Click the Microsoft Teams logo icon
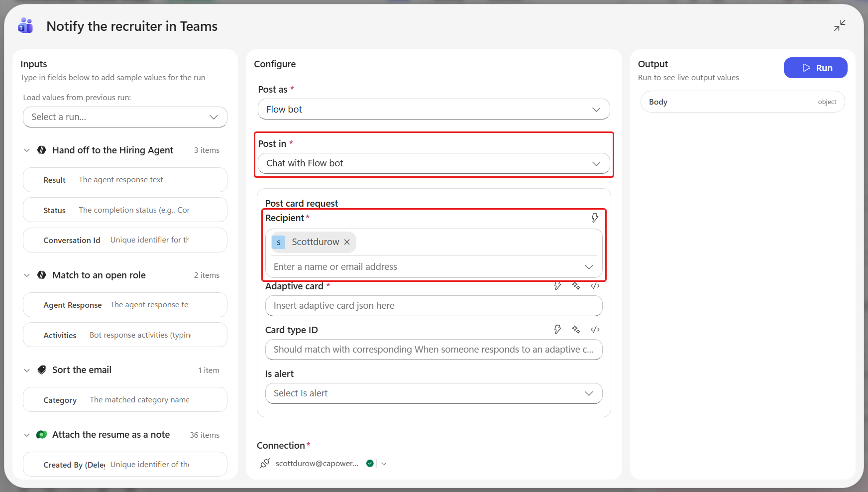This screenshot has width=868, height=492. pos(25,26)
